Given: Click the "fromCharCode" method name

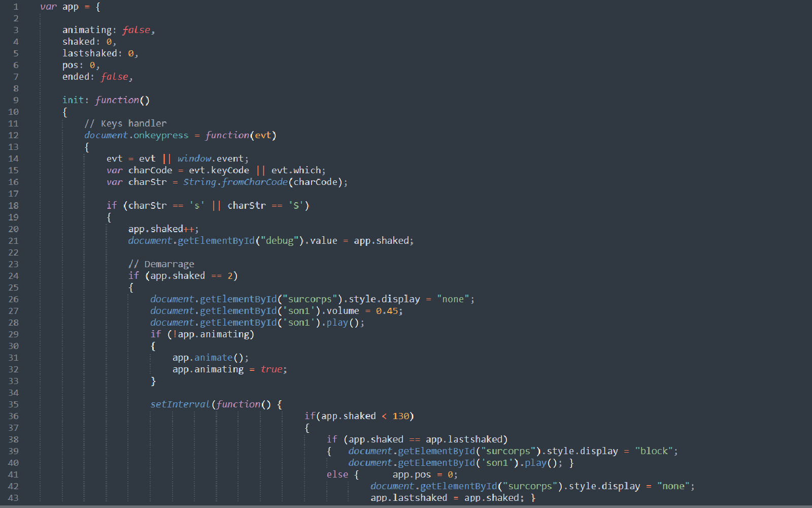Looking at the screenshot, I should 254,182.
